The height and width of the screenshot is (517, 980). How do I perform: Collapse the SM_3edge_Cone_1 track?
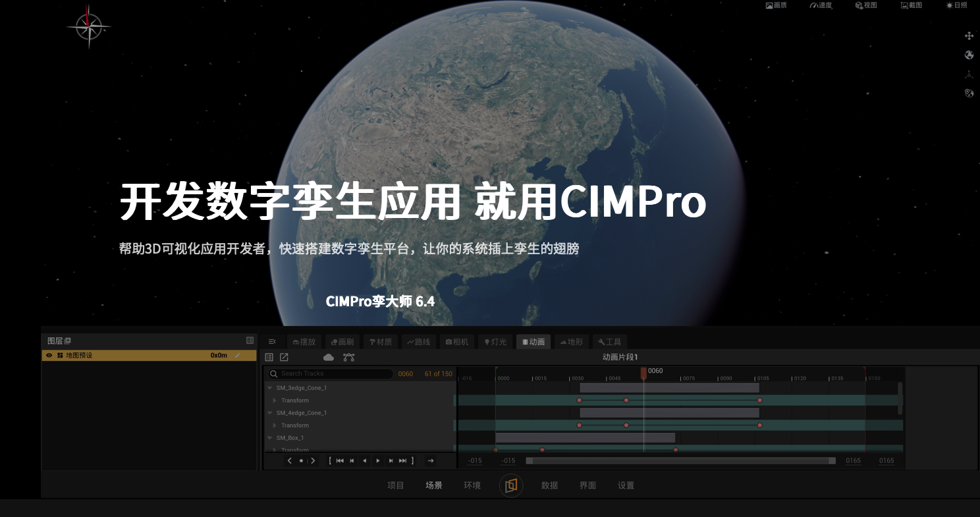point(270,388)
